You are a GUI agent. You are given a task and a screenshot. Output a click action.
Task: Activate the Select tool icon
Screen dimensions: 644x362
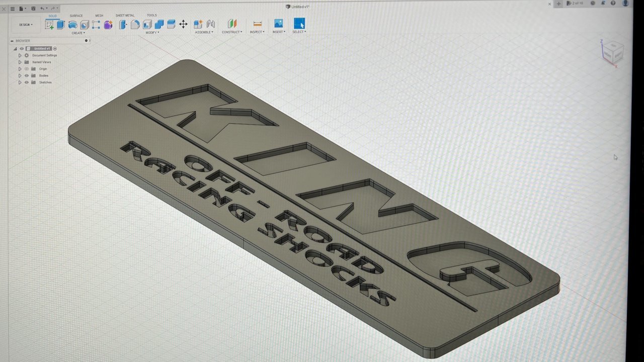pyautogui.click(x=299, y=23)
